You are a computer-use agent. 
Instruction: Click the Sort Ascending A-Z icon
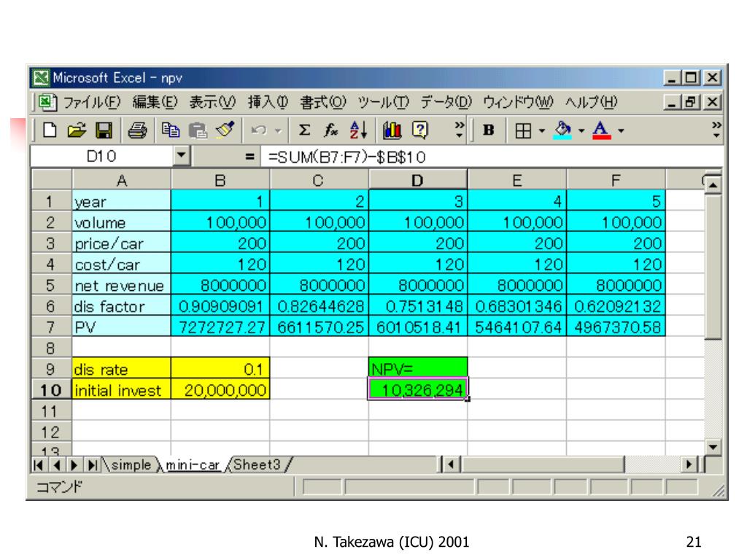(x=358, y=130)
